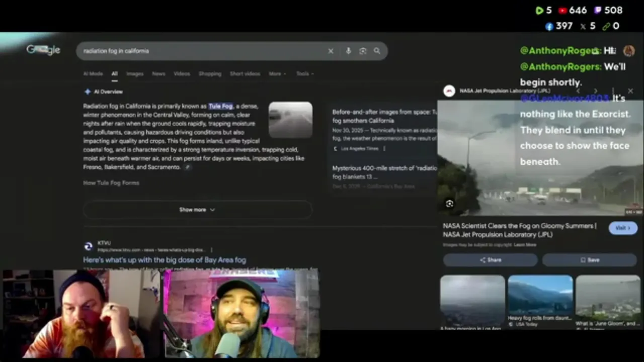Screen dimensions: 644x362
Task: Open the News tab
Action: coord(158,73)
